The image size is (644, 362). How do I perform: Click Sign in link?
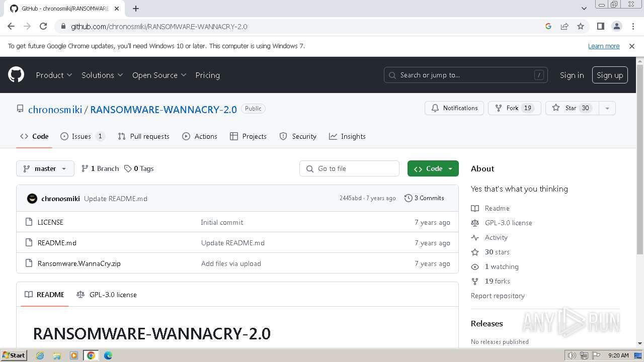click(572, 75)
